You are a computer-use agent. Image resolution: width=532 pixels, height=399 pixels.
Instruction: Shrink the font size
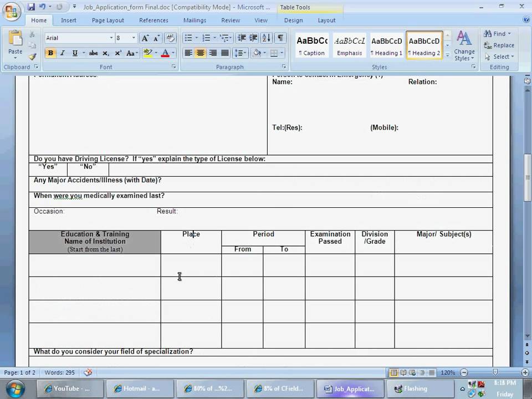point(156,38)
